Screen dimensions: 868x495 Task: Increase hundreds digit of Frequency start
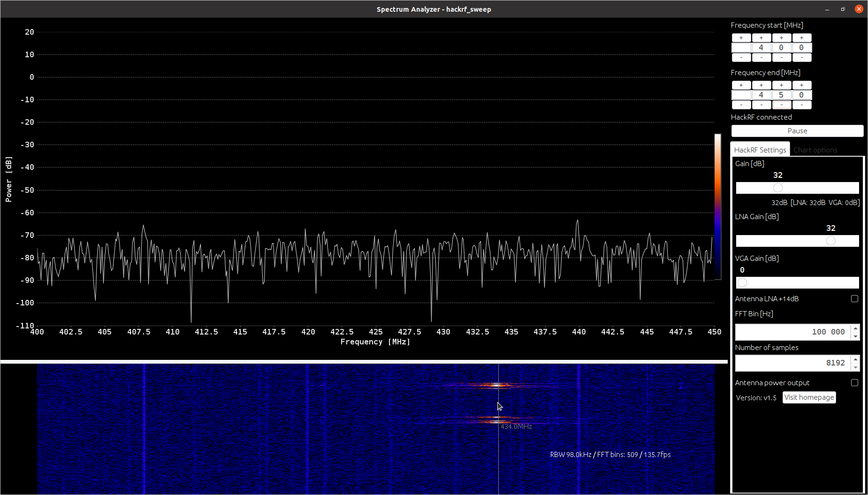coord(761,38)
